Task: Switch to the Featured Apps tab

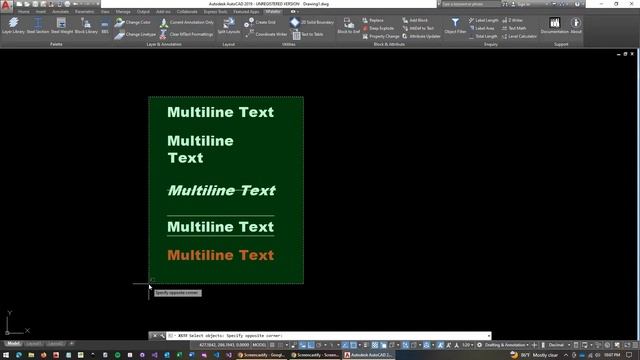Action: click(x=246, y=12)
